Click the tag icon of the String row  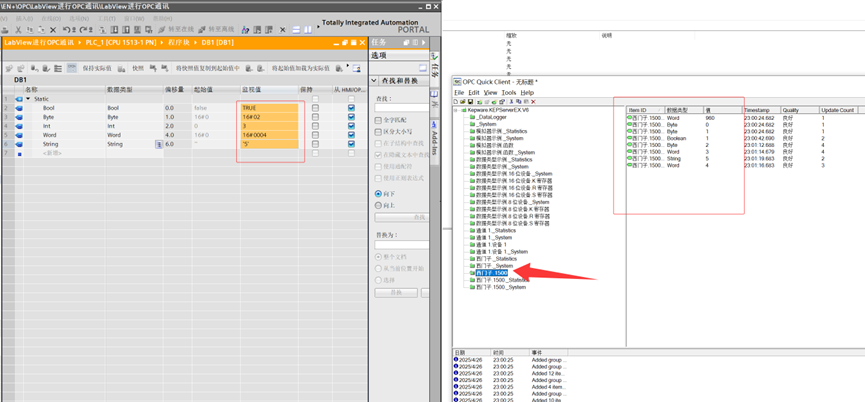19,144
